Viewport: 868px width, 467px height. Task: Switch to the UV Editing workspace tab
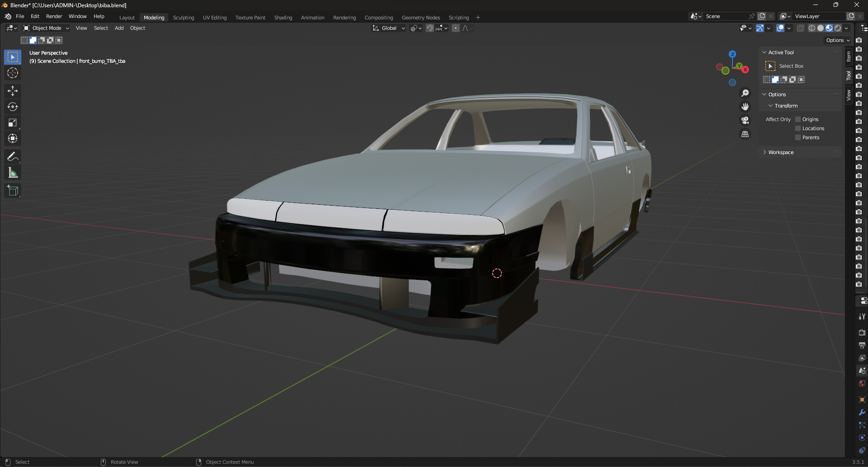tap(215, 18)
